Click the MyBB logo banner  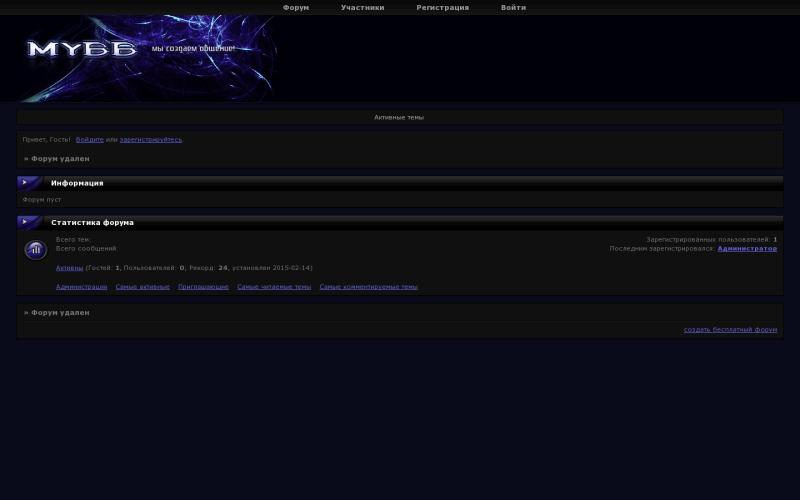click(145, 58)
